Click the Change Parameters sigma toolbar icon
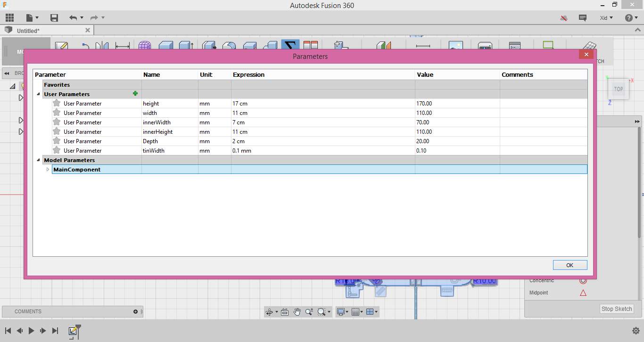 [290, 45]
